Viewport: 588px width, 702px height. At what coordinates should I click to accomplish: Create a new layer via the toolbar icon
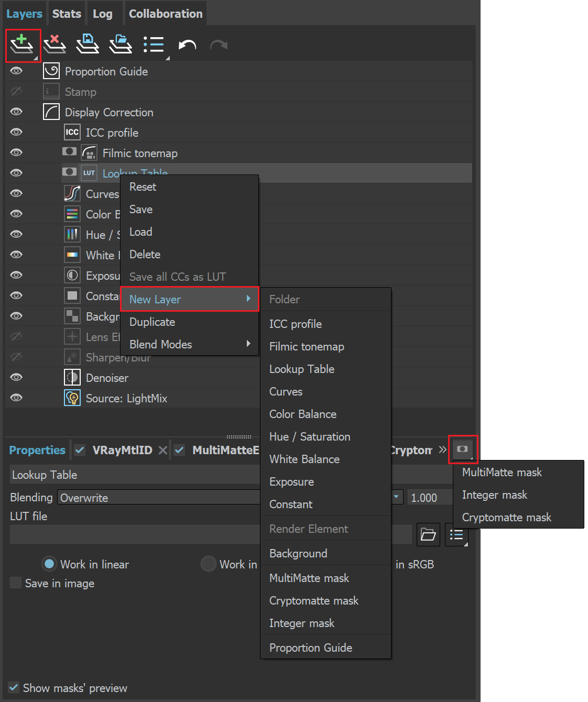point(23,45)
